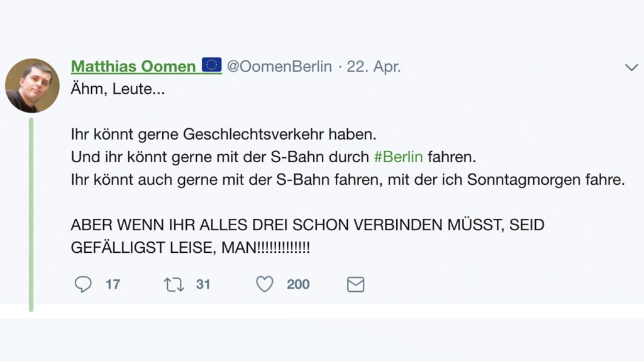Click Matthias Oomen's profile picture

(32, 86)
